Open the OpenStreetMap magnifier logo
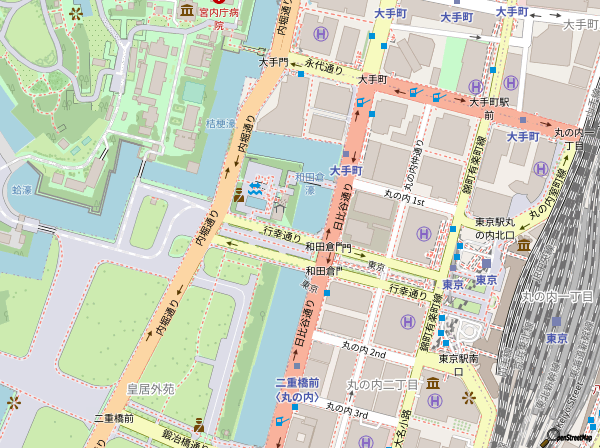Image resolution: width=600 pixels, height=448 pixels. pos(545,435)
